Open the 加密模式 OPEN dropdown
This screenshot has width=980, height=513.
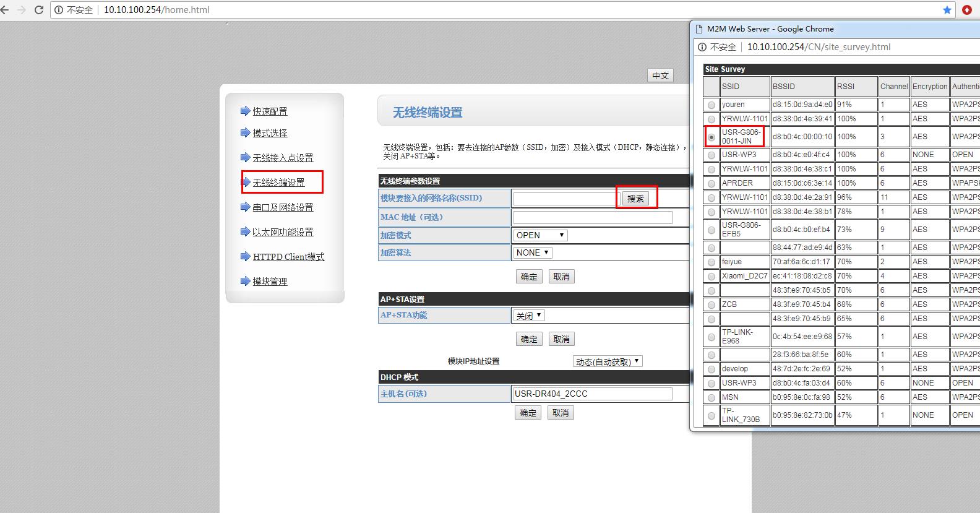click(540, 235)
